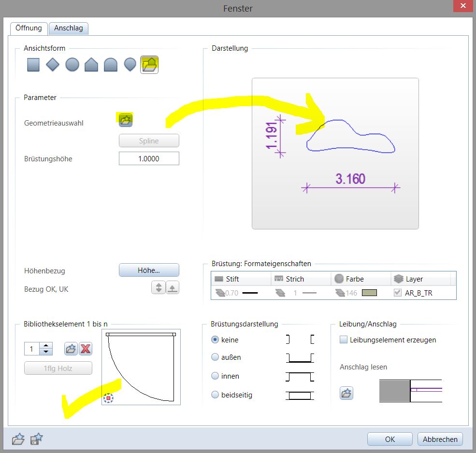
Task: Select the rectangle window shape
Action: tap(33, 65)
